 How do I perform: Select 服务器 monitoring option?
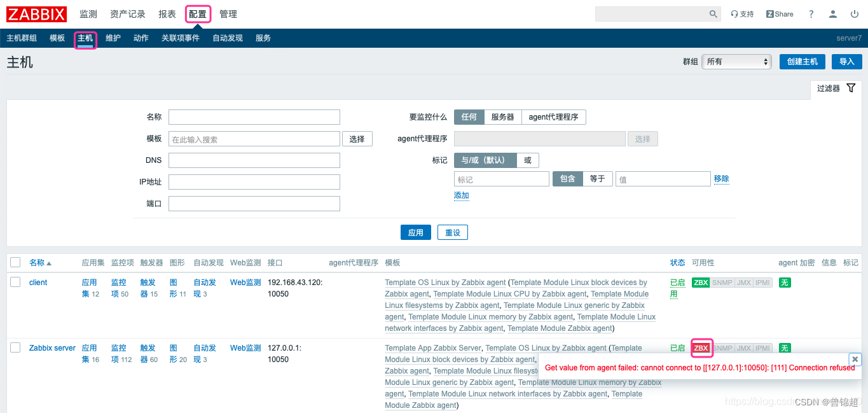click(502, 117)
